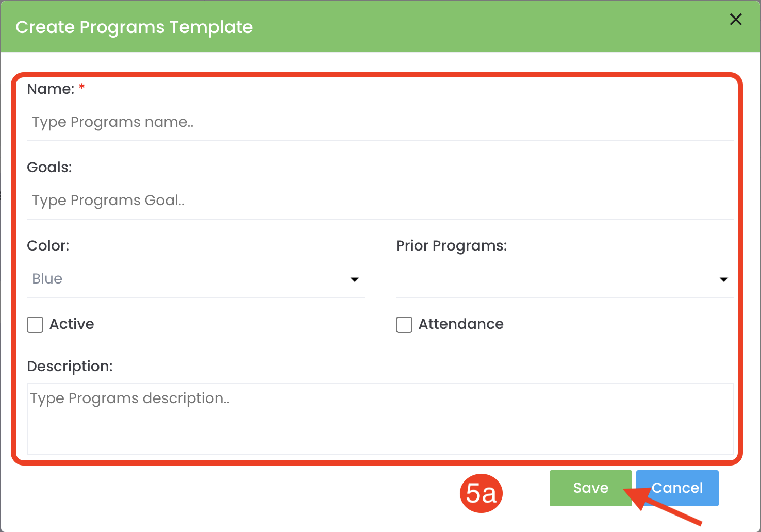
Task: Open the Color dropdown showing Blue
Action: (196, 279)
